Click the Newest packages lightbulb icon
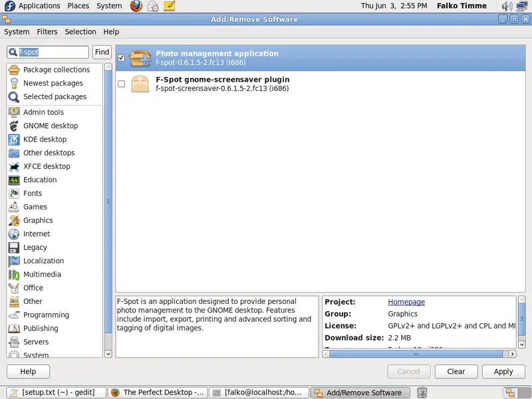This screenshot has height=399, width=532. coord(14,83)
